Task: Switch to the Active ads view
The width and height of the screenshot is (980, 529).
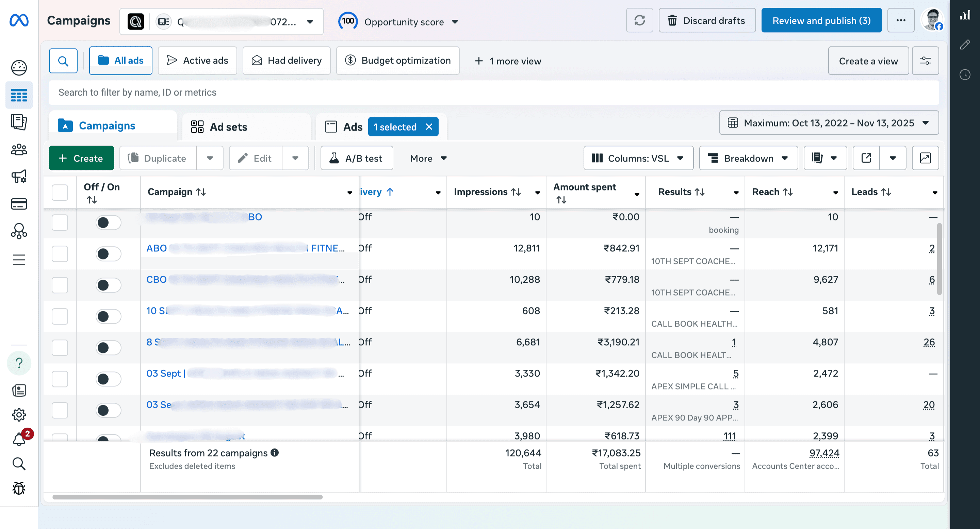Action: click(x=197, y=61)
